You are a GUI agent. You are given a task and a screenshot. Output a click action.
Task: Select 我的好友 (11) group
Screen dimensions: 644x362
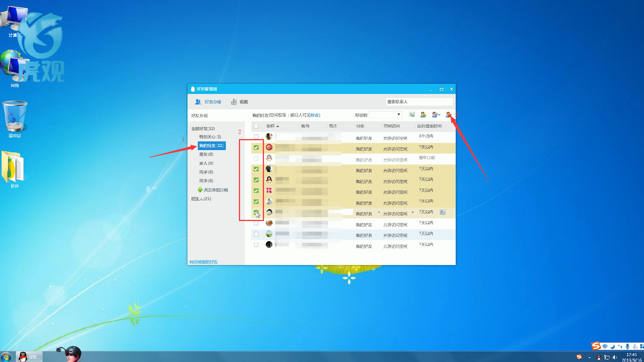(212, 146)
